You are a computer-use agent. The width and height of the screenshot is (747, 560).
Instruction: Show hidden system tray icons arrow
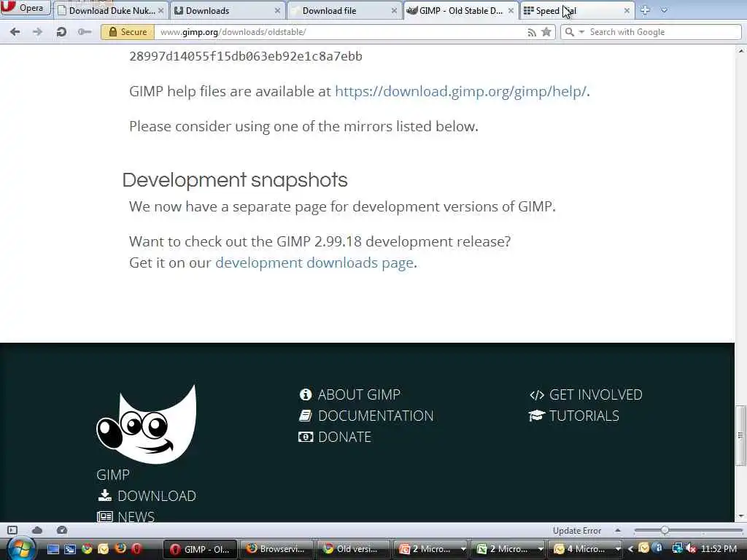pyautogui.click(x=630, y=549)
